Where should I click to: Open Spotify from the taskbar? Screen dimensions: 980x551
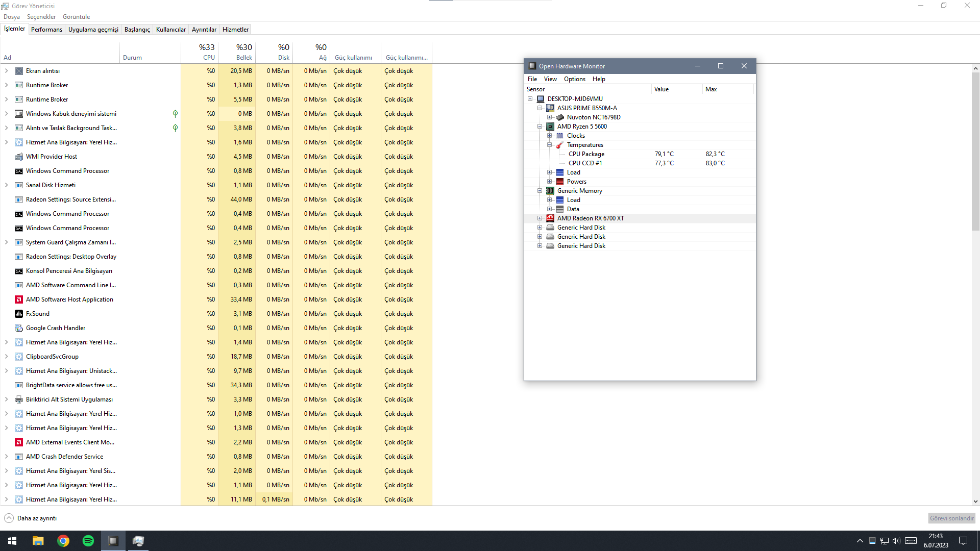point(88,541)
